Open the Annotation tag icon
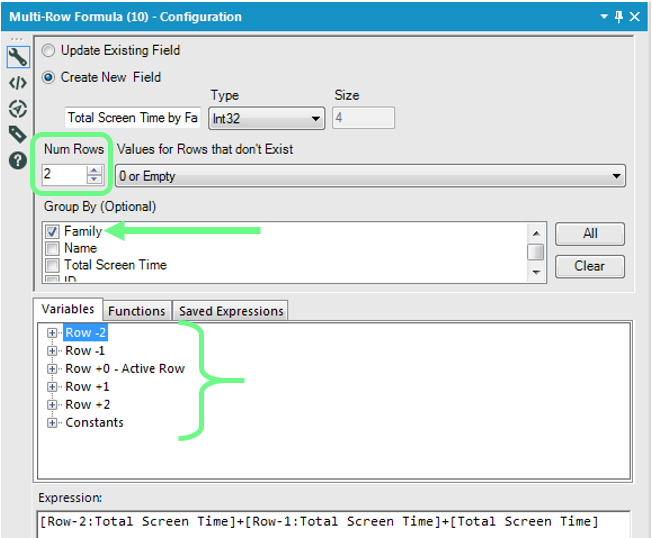The width and height of the screenshot is (652, 538). pos(18,134)
